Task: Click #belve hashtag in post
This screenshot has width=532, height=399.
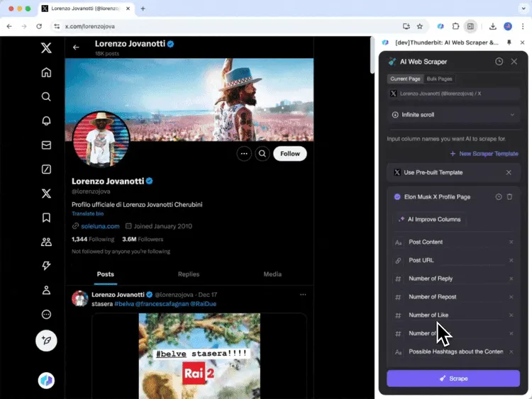Action: (124, 304)
